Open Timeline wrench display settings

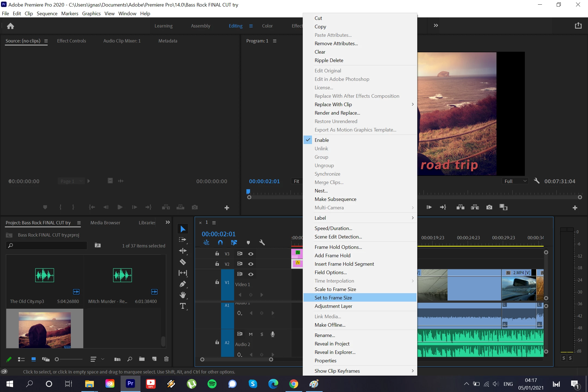click(x=262, y=242)
